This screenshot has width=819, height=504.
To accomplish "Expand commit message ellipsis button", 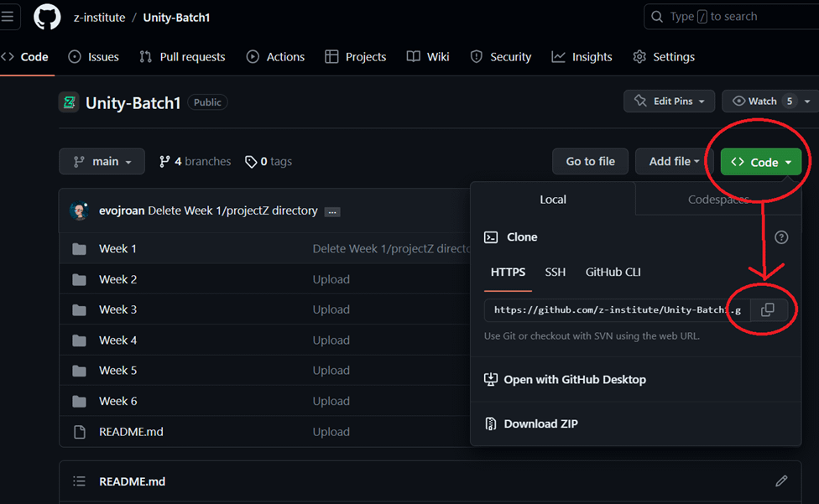I will click(332, 211).
